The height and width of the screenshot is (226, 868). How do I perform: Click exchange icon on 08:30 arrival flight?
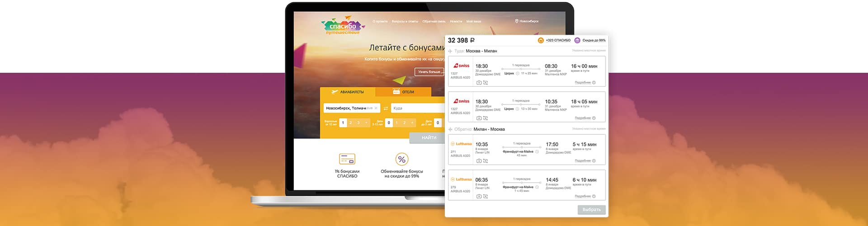486,83
